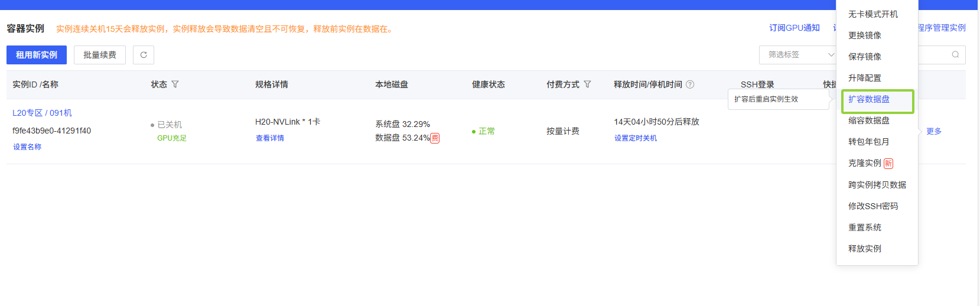Choose 更换镜像 in the menu
Screen dimensions: 980x306
tap(877, 35)
